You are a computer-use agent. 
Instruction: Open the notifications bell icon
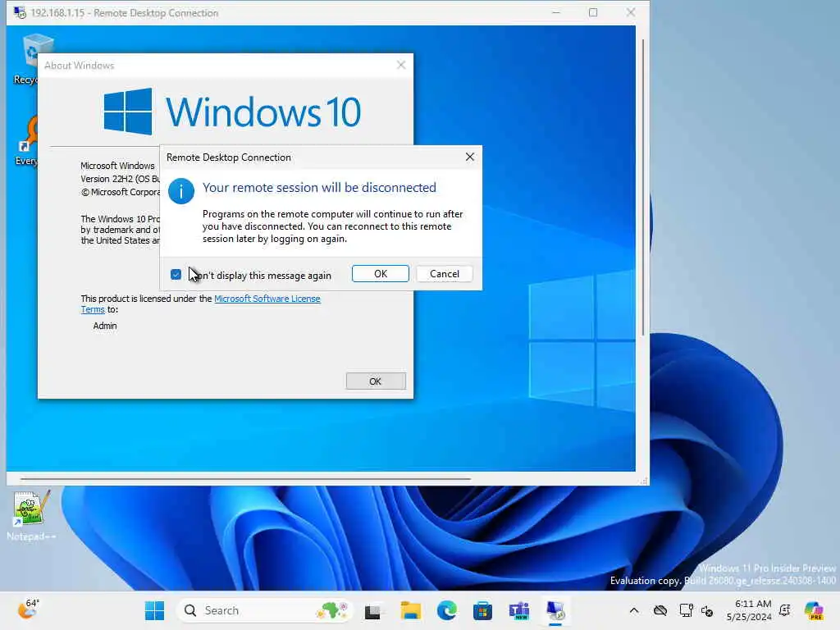[x=785, y=610]
